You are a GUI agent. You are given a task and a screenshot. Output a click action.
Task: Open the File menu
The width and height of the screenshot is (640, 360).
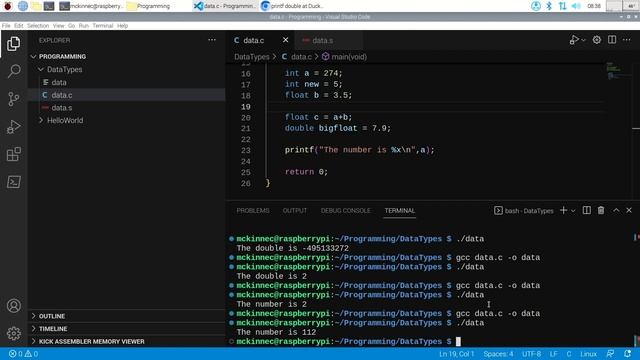(6, 26)
